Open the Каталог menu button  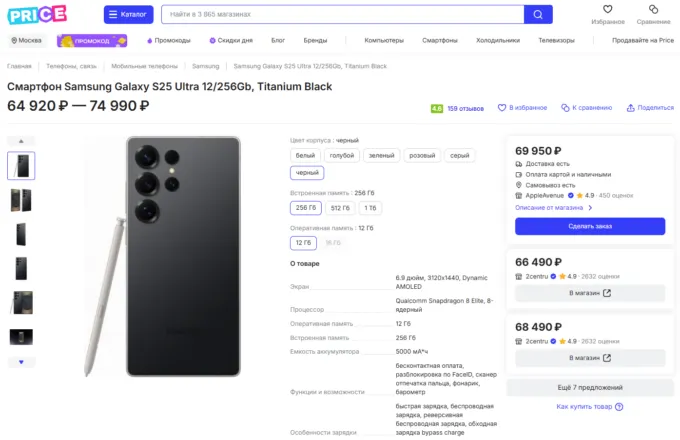tap(128, 14)
